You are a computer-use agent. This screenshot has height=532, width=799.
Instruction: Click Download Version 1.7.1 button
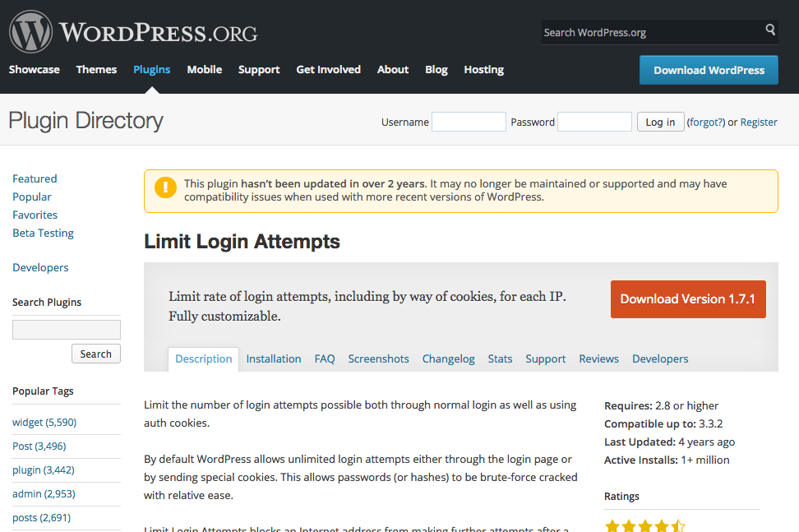coord(688,299)
